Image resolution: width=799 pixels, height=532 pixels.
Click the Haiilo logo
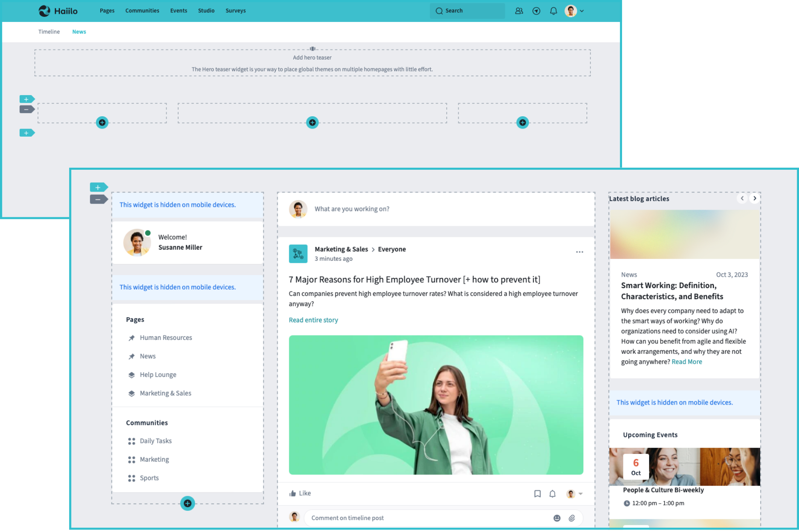(x=58, y=11)
